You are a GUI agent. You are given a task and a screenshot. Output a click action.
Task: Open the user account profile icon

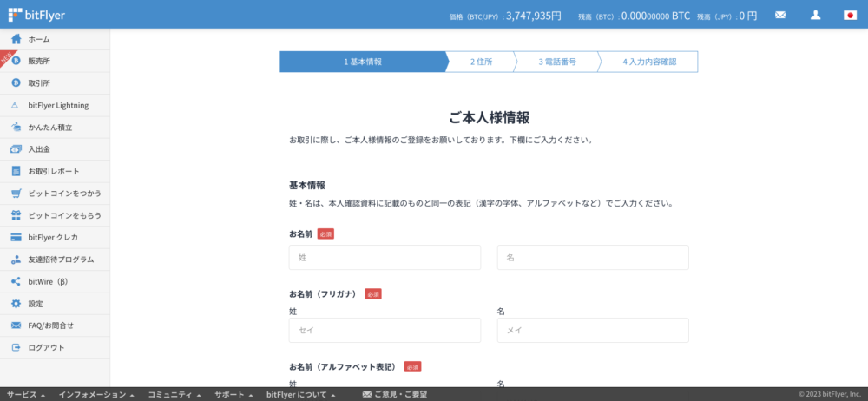tap(815, 15)
